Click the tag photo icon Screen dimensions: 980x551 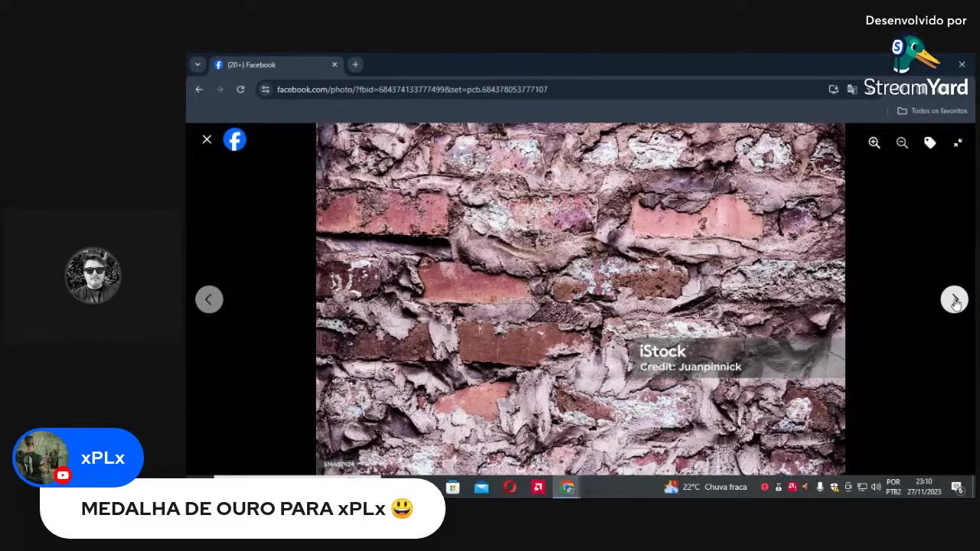tap(929, 142)
